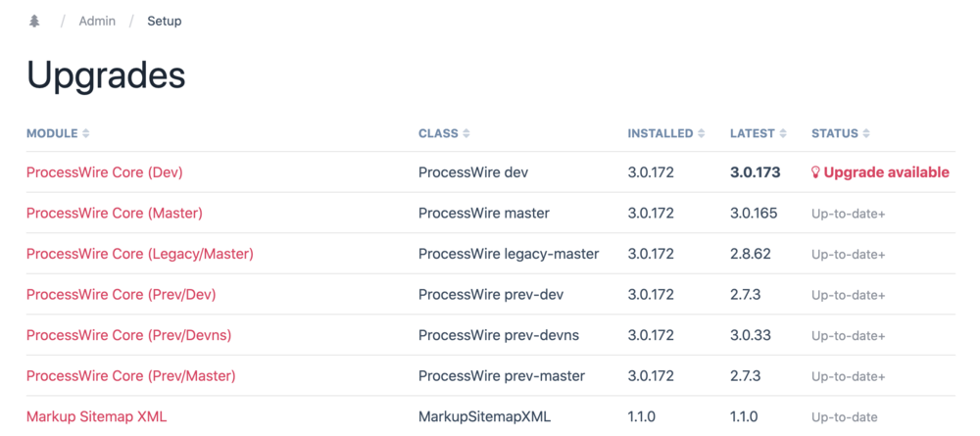
Task: Open Setup breadcrumb item
Action: [x=164, y=21]
